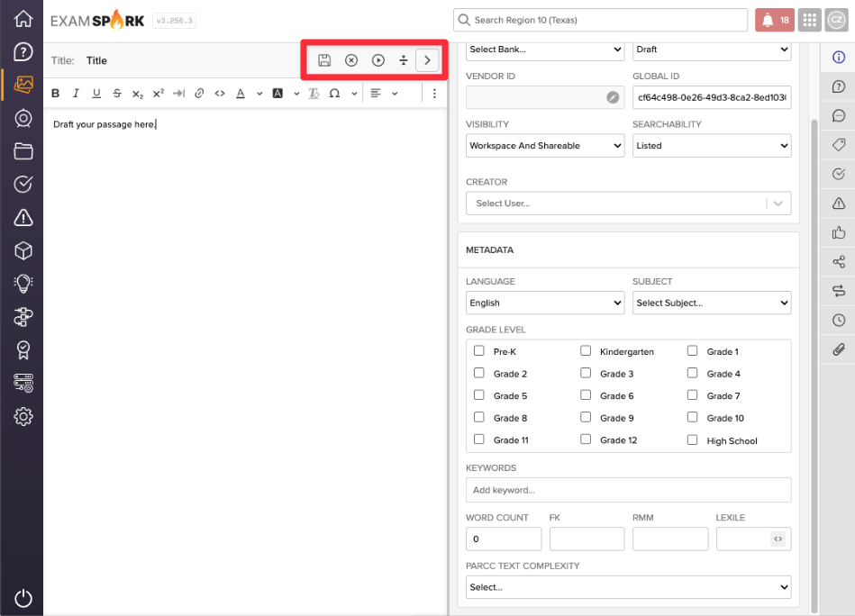Check the Kindergarten checkbox

[x=586, y=350]
